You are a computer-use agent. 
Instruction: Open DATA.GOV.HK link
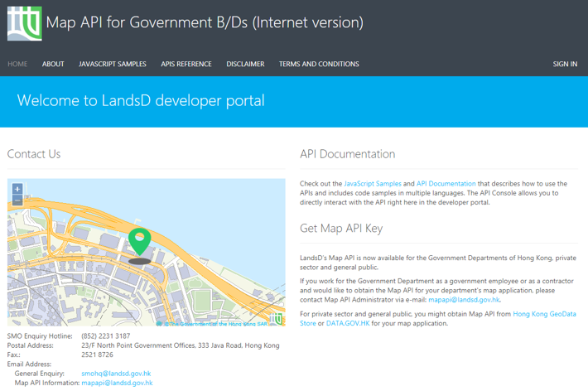point(348,323)
